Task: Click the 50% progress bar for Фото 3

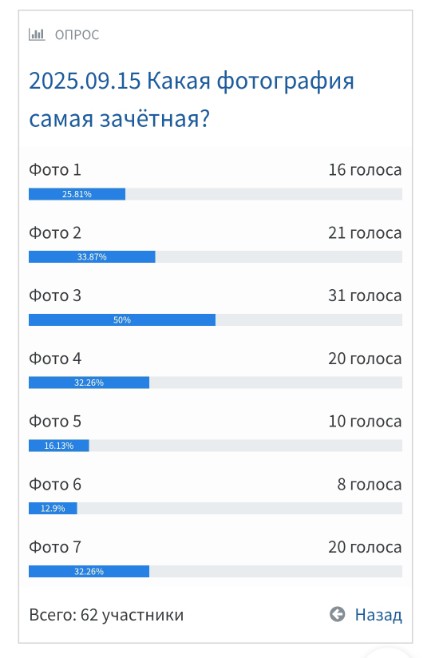Action: tap(215, 320)
